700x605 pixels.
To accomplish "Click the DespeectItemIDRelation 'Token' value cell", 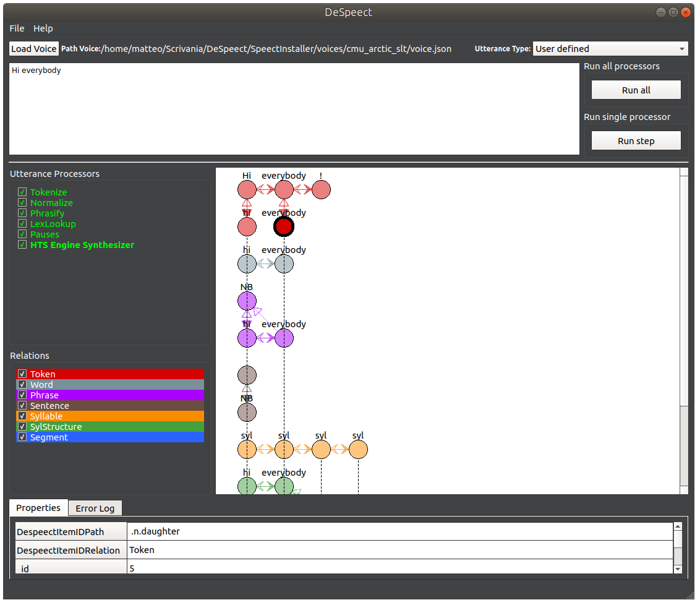I will click(x=400, y=550).
